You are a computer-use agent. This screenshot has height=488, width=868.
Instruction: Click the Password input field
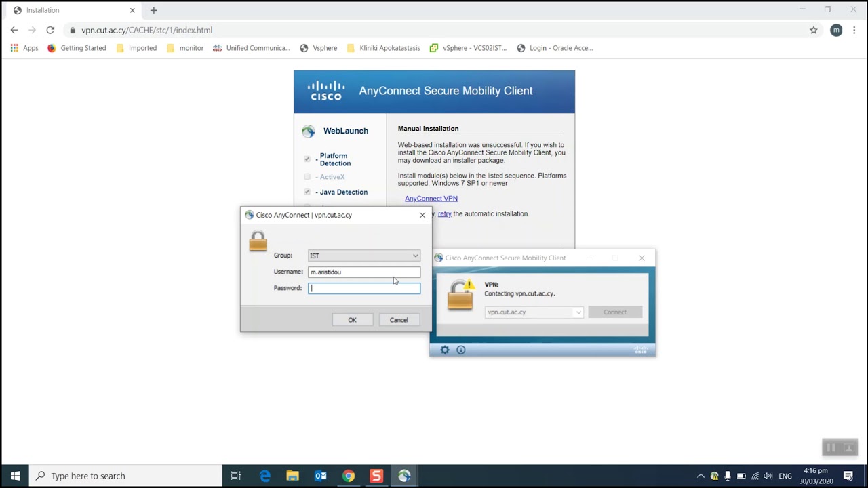364,288
